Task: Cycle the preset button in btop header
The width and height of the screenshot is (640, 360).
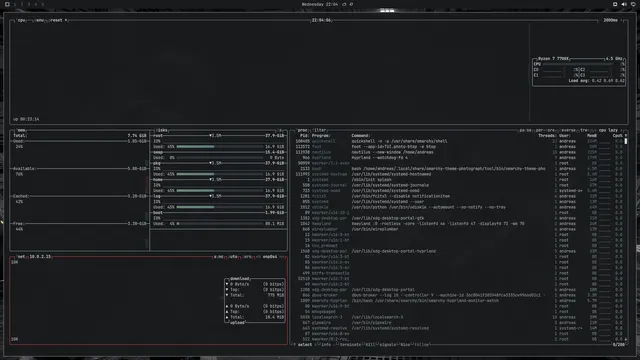Action: point(58,20)
